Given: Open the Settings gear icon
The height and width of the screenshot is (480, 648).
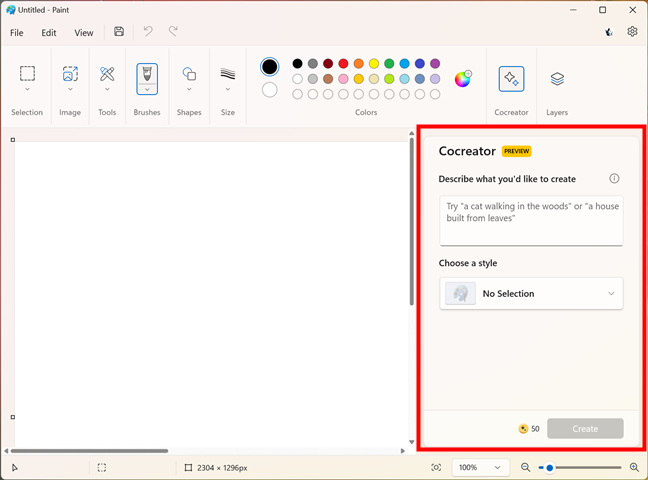Looking at the screenshot, I should click(632, 31).
